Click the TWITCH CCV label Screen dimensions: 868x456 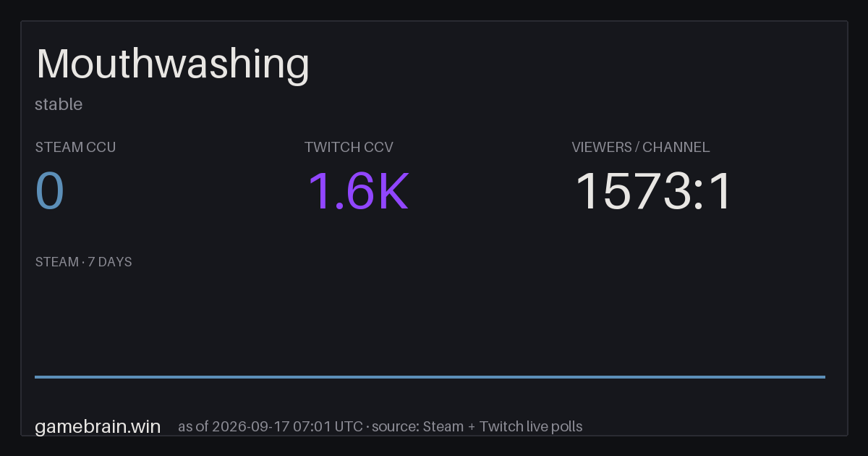[349, 147]
